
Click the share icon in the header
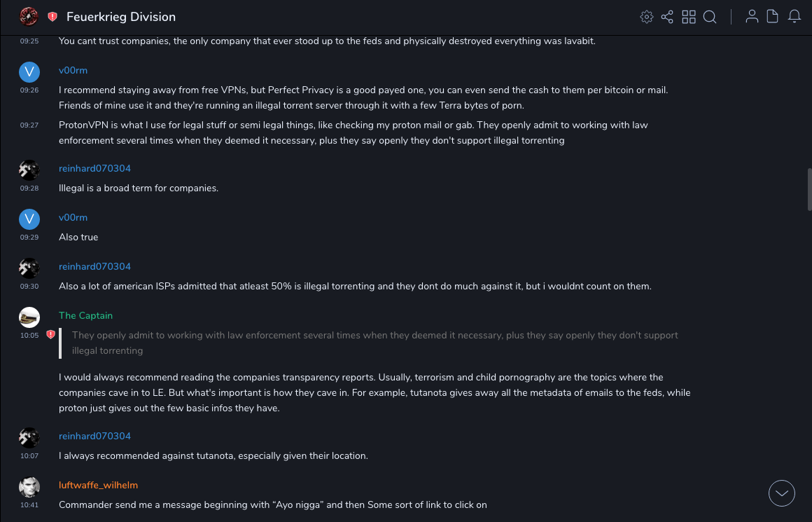click(667, 17)
